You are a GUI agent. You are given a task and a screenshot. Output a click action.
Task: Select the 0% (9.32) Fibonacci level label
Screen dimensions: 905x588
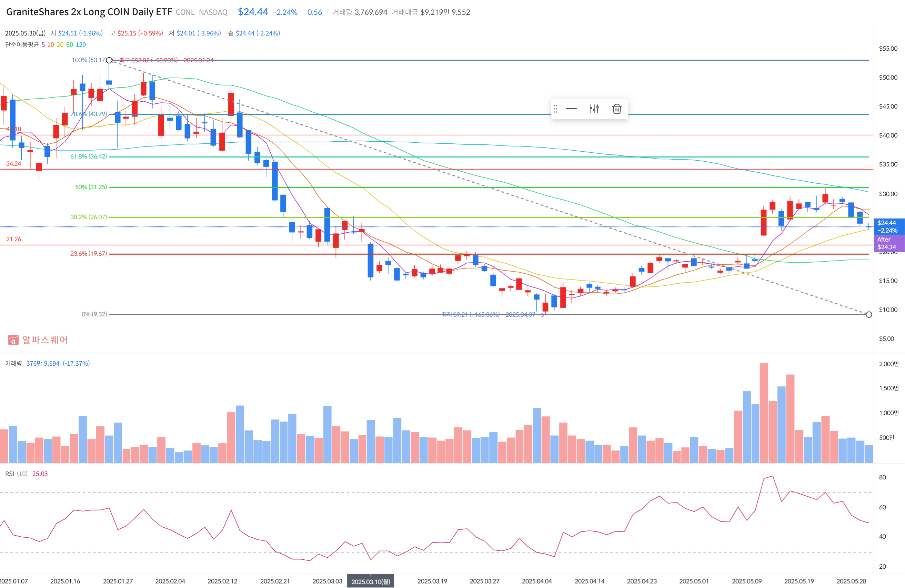click(x=94, y=314)
